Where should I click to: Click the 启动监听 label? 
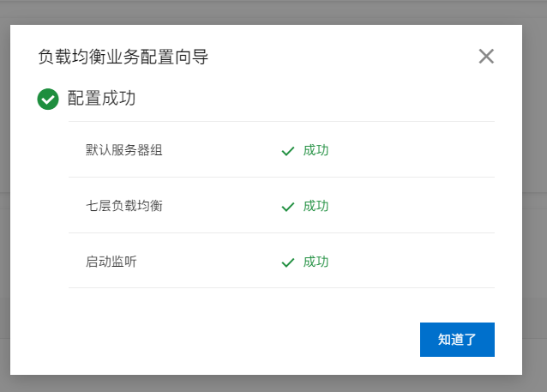click(x=111, y=262)
